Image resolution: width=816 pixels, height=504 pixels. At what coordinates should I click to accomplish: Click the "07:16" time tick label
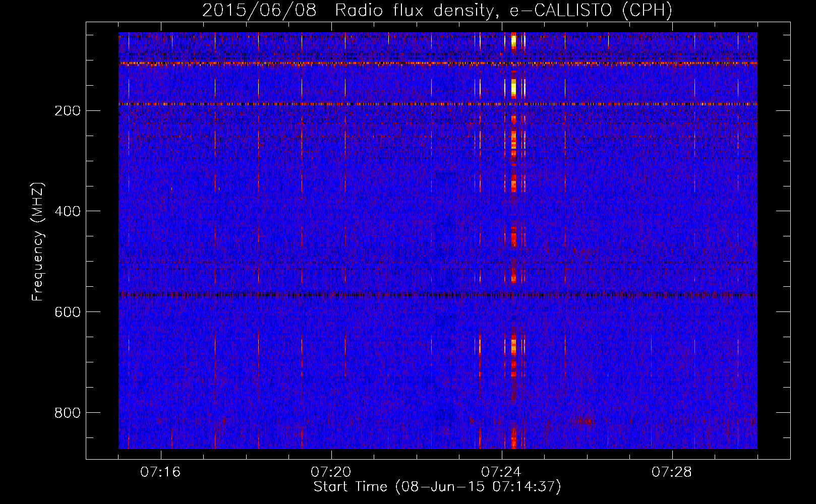pyautogui.click(x=160, y=472)
